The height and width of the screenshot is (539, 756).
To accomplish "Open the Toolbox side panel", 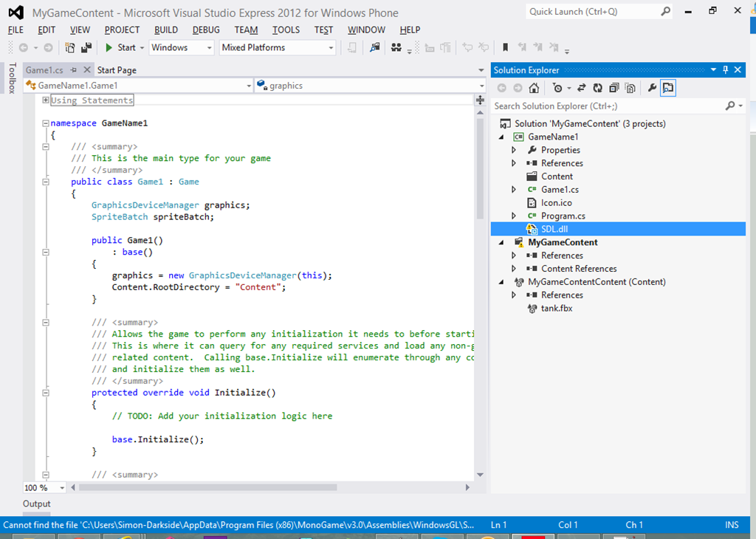I will 13,78.
